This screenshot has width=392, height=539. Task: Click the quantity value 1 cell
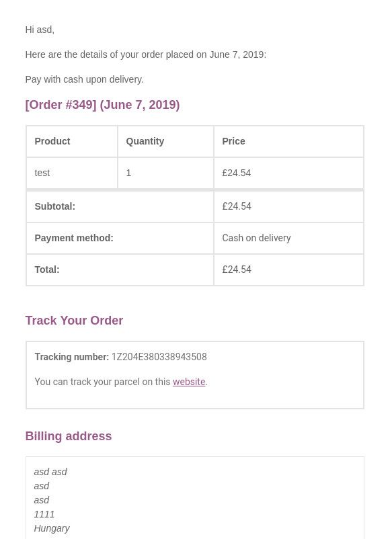click(x=165, y=173)
